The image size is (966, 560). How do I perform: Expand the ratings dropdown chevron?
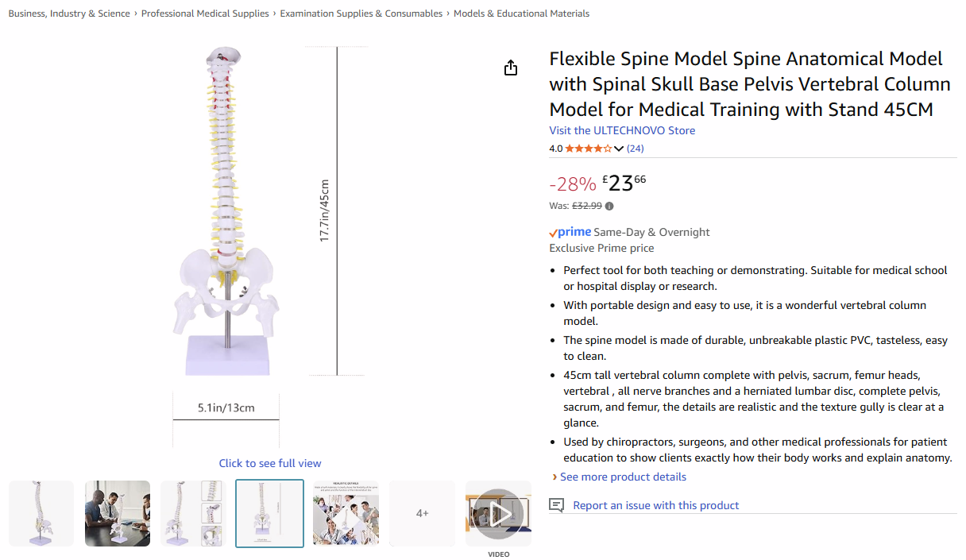[x=619, y=149]
